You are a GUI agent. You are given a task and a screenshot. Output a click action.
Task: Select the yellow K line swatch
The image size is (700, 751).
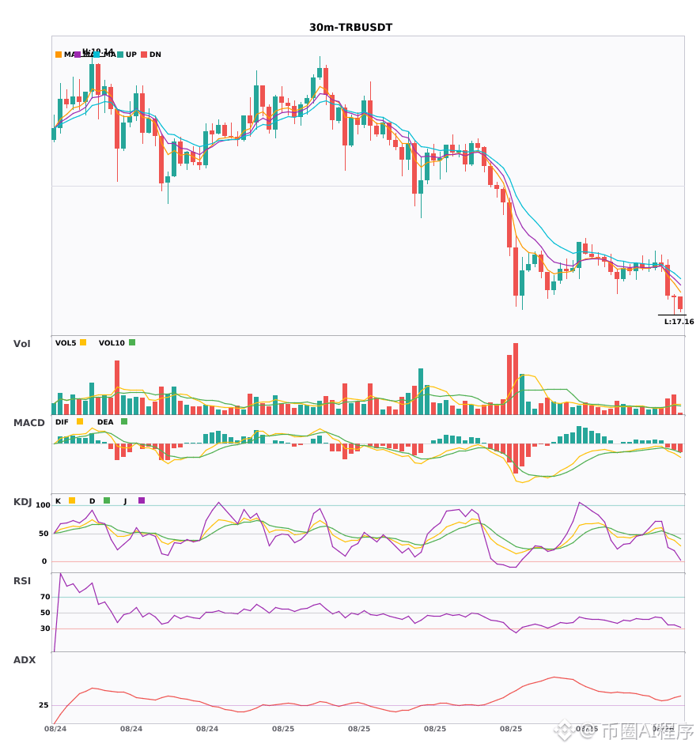pos(72,500)
